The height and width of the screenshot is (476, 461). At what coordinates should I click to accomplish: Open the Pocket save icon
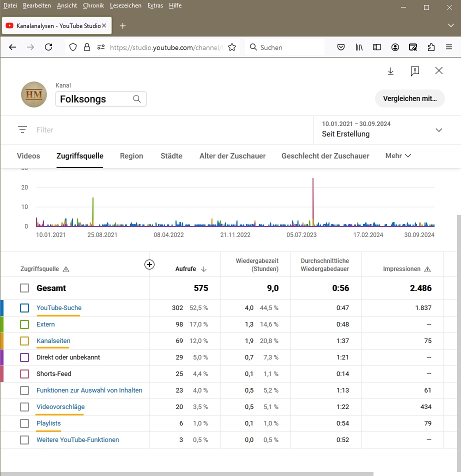341,47
